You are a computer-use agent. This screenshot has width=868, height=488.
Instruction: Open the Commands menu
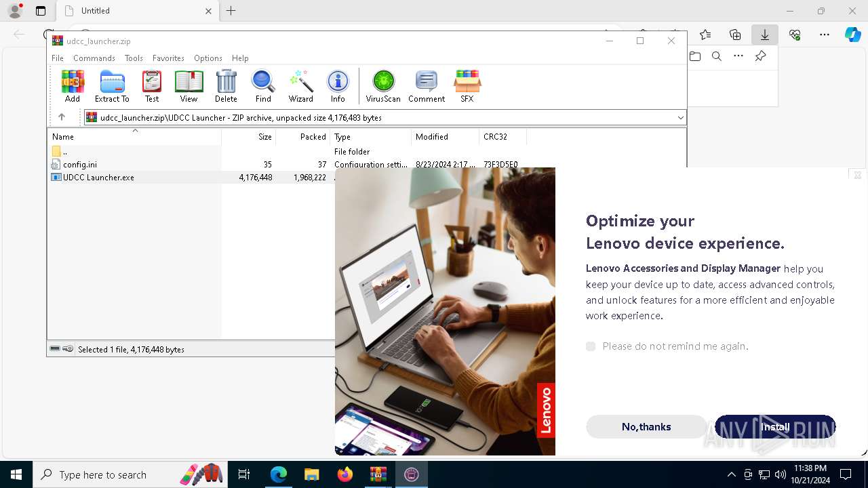click(94, 58)
